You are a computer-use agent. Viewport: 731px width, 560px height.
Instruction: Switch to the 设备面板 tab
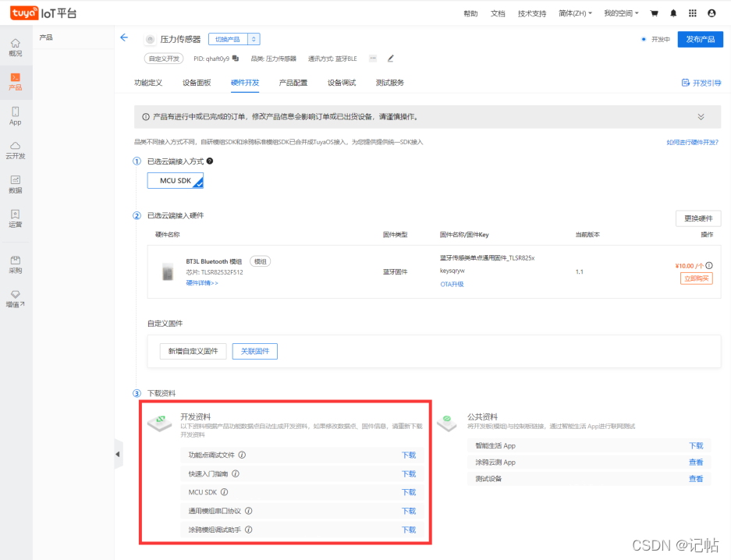(x=197, y=83)
